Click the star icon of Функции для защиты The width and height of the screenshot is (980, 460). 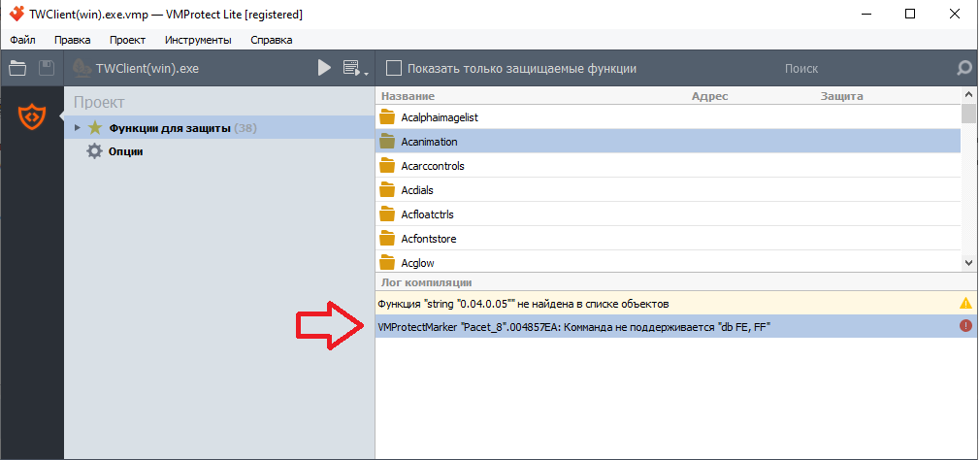coord(94,128)
